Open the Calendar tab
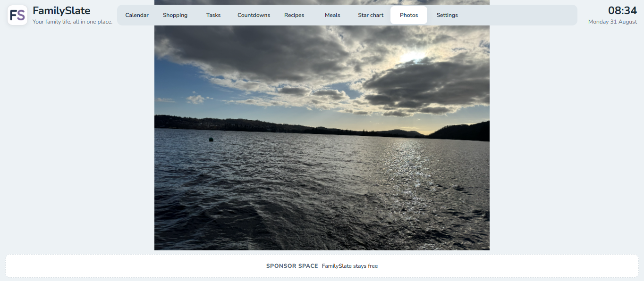 click(x=137, y=15)
